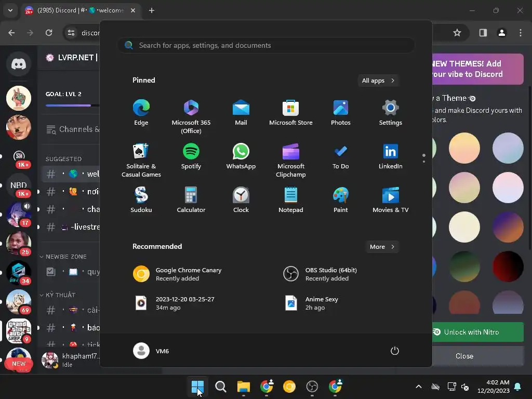Viewport: 532px width, 399px height.
Task: Go back in browser history
Action: 11,33
